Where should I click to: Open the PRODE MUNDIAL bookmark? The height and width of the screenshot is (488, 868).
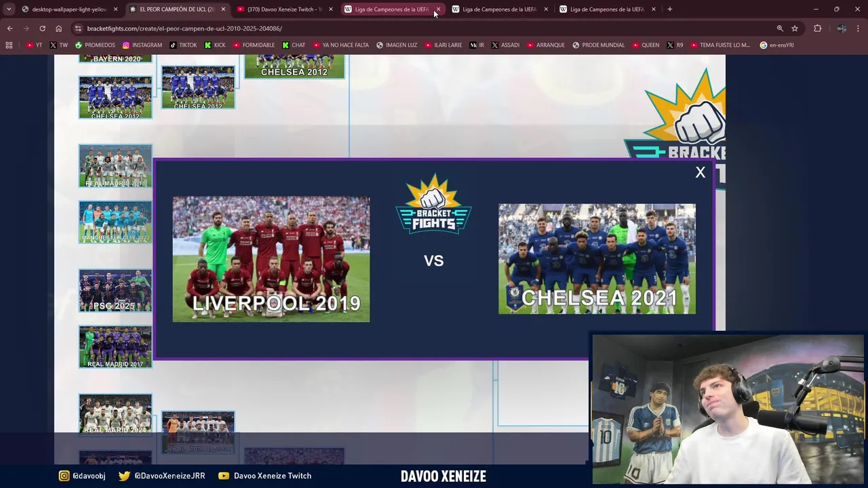pyautogui.click(x=599, y=45)
